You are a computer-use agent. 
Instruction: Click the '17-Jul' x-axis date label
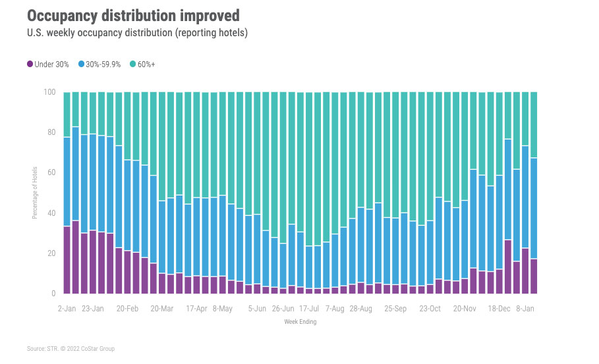click(x=310, y=308)
